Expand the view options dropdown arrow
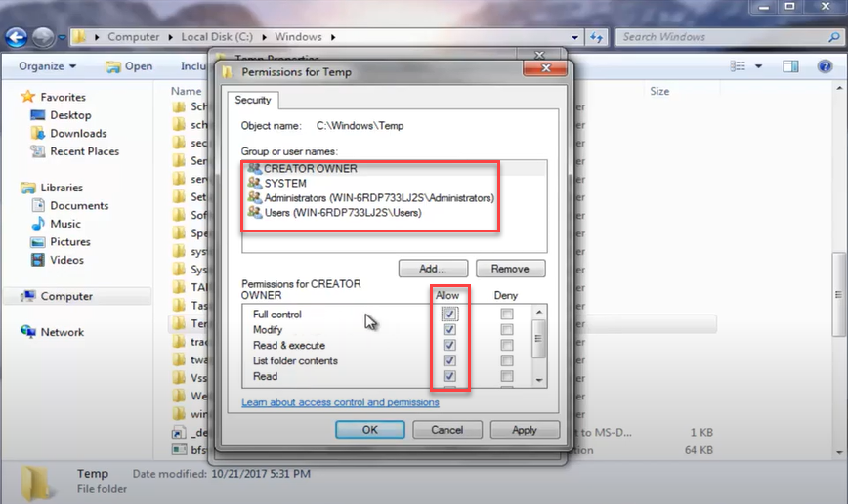Screen dimensions: 848x504 (x=758, y=66)
